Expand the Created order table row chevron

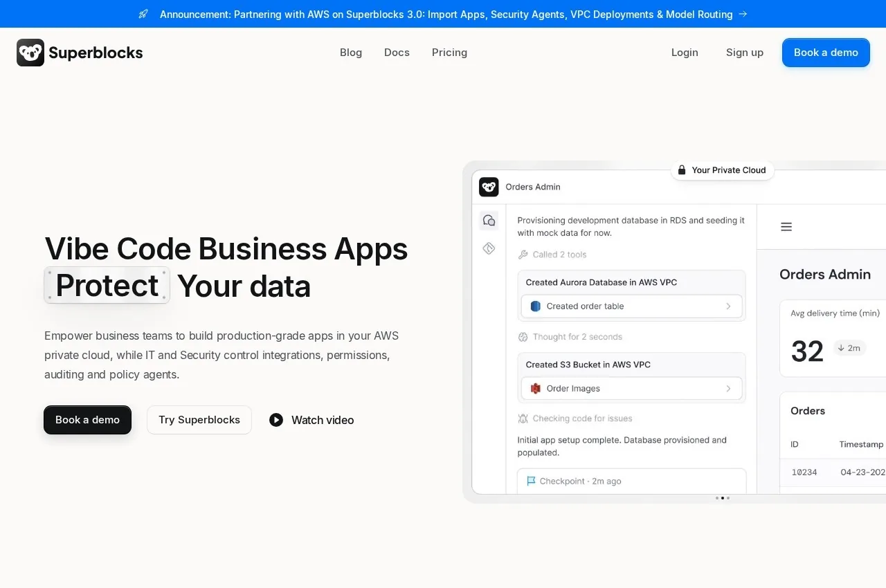point(728,306)
